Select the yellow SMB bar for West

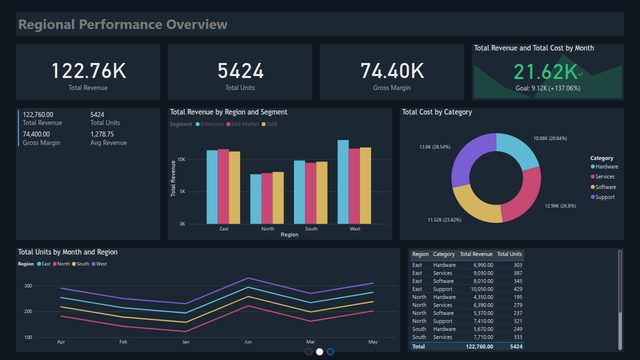[365, 186]
